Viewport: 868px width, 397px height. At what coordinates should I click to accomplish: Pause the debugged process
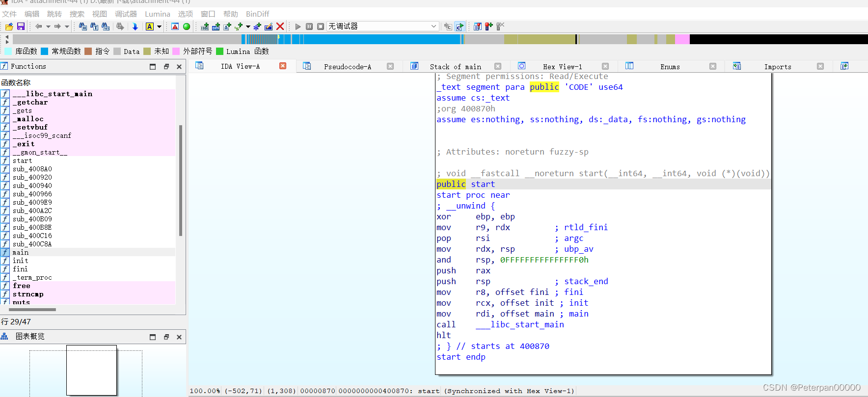click(x=309, y=26)
